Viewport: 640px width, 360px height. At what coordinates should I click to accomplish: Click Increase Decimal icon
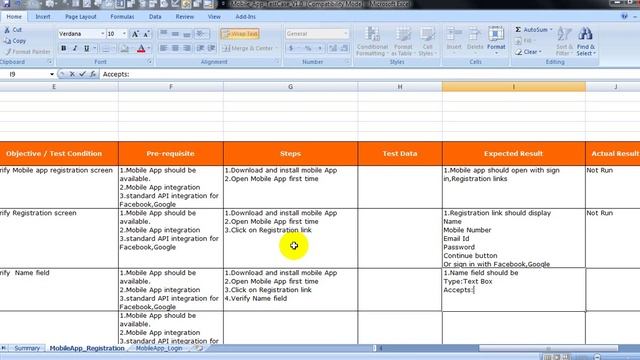click(333, 48)
